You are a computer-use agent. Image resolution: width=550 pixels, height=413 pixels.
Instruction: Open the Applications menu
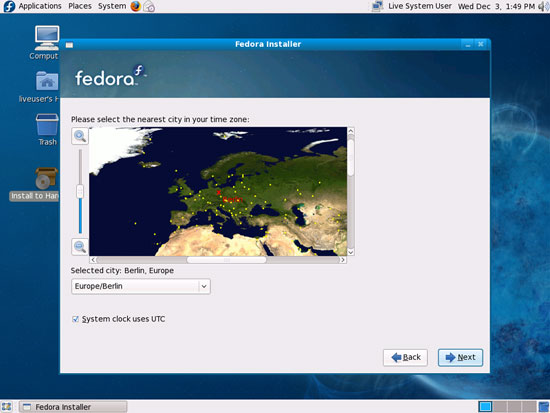[x=40, y=6]
